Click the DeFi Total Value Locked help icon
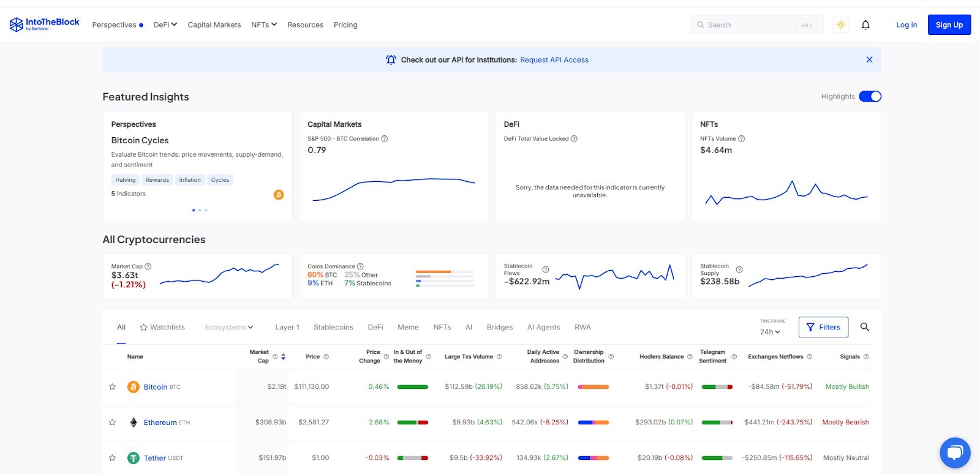Image resolution: width=980 pixels, height=474 pixels. pyautogui.click(x=574, y=138)
